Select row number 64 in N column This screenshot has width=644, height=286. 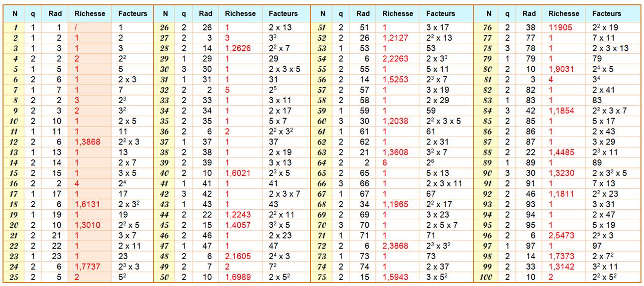[x=322, y=163]
